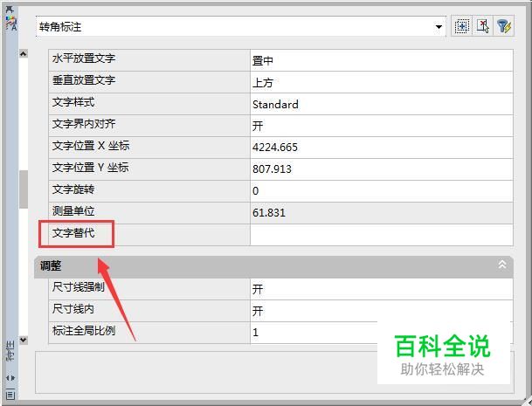Select the 文字界内对齐 property label
Screen dimensions: 532x406
(84, 124)
